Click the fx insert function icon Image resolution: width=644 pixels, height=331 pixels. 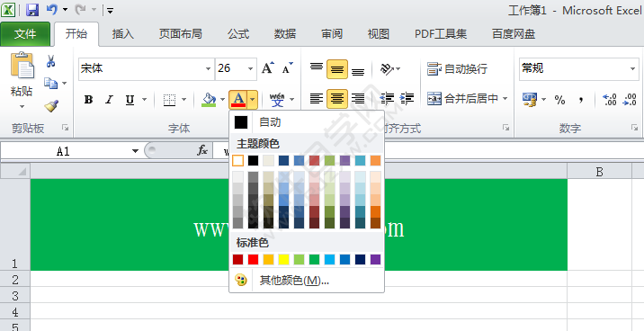202,151
